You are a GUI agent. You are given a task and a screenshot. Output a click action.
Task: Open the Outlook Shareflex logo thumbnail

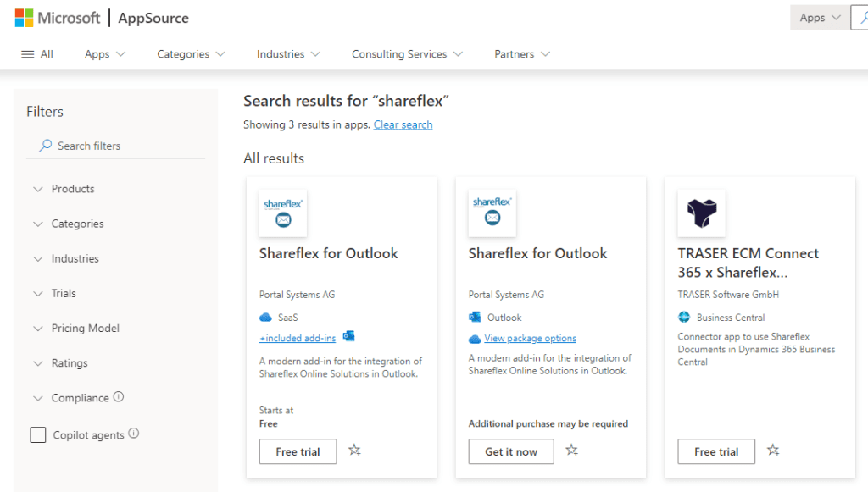tap(492, 213)
